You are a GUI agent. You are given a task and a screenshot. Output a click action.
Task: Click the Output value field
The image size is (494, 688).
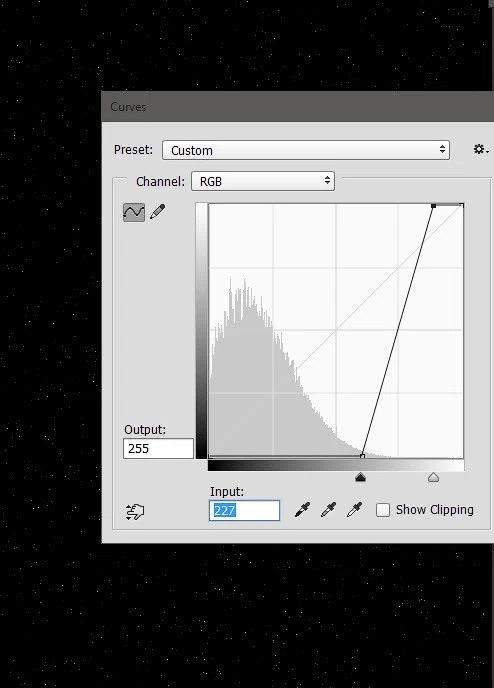pyautogui.click(x=158, y=448)
